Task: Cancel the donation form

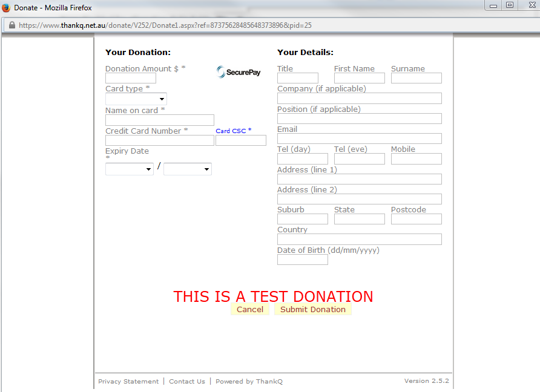Action: [249, 309]
